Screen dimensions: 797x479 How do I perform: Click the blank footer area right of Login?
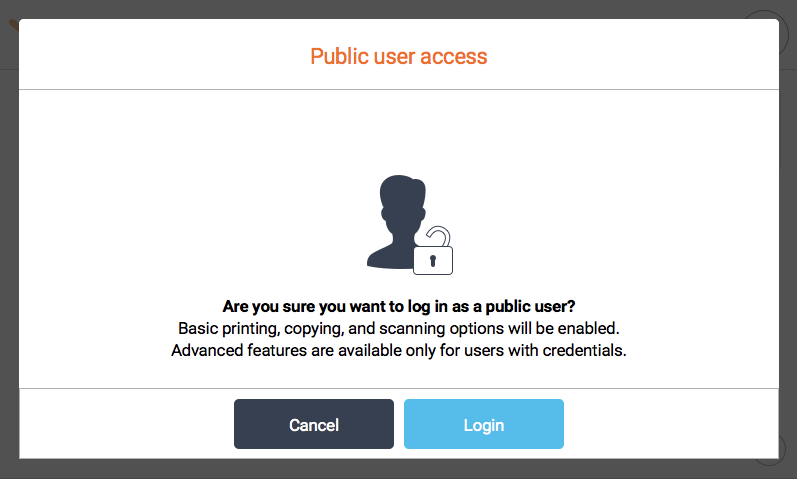coord(670,424)
